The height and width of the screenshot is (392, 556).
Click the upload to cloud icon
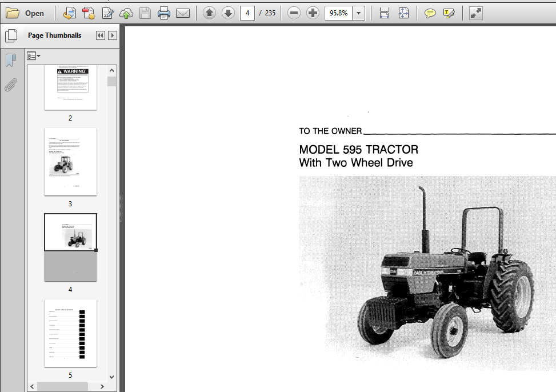tap(126, 14)
